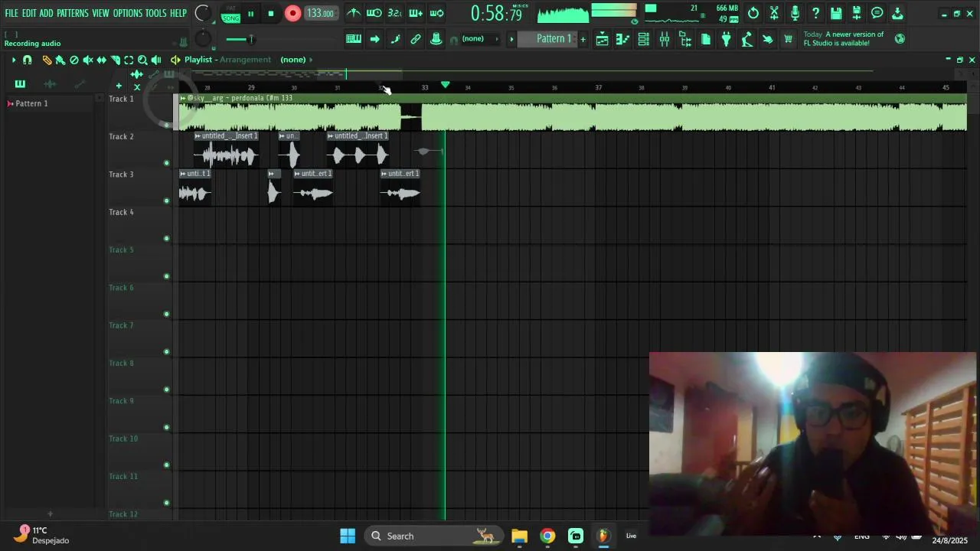Save the project with floppy disk icon
This screenshot has width=980, height=551.
pos(836,13)
